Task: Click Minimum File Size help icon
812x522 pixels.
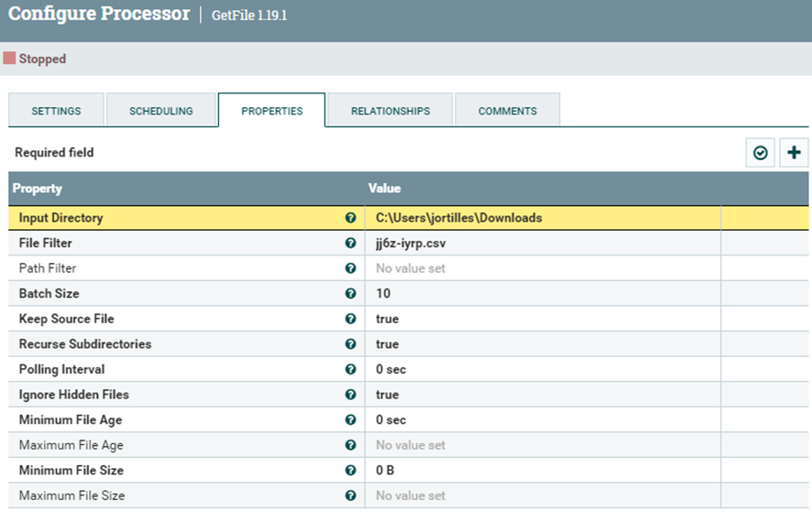Action: [351, 471]
